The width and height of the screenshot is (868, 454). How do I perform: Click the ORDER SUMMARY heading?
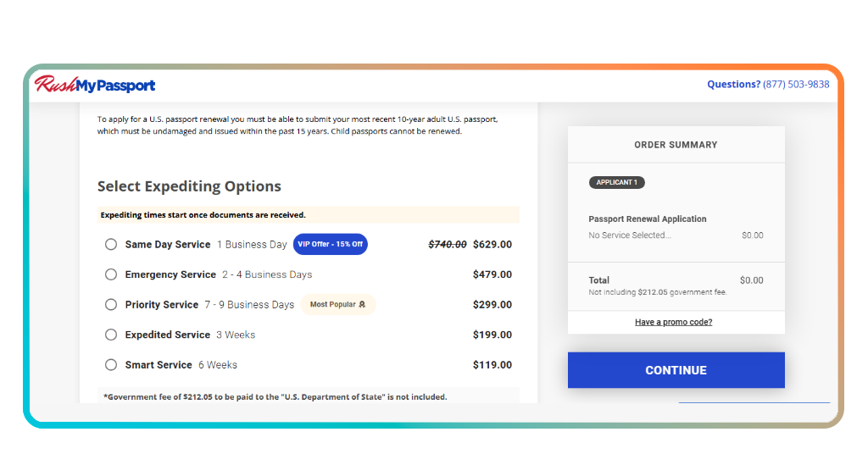[676, 145]
